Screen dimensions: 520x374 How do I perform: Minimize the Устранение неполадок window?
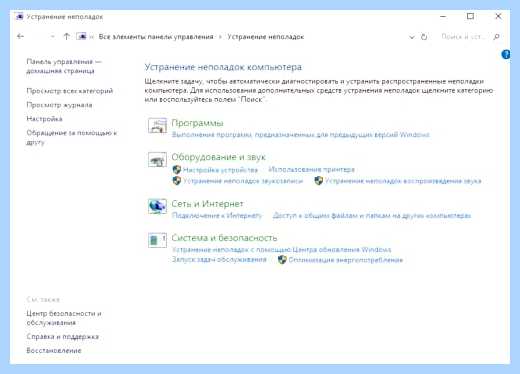point(443,16)
